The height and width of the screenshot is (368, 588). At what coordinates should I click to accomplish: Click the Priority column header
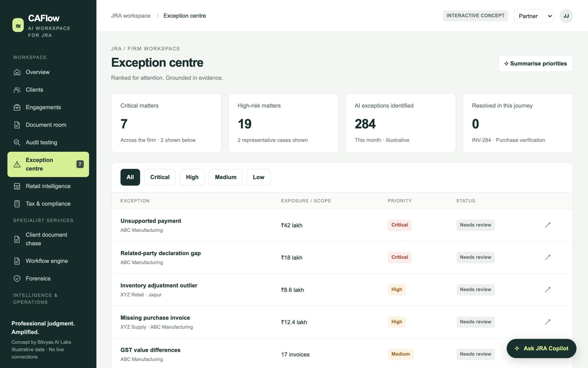(399, 201)
